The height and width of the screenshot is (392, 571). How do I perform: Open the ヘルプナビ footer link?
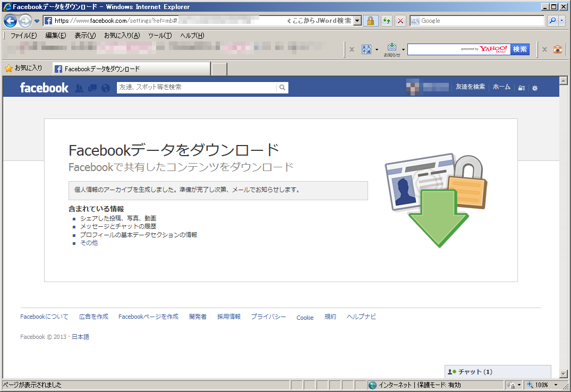[361, 317]
